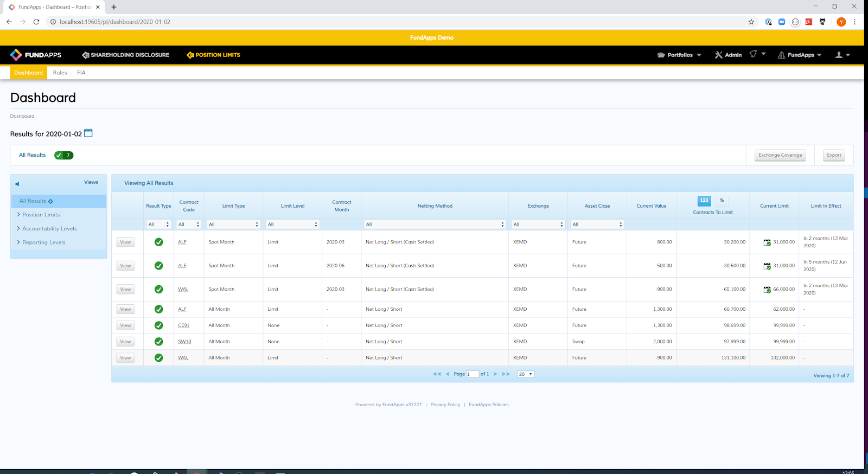This screenshot has height=474, width=868.
Task: Click limit calendar icon in ALF 2020-06 row
Action: pyautogui.click(x=767, y=266)
